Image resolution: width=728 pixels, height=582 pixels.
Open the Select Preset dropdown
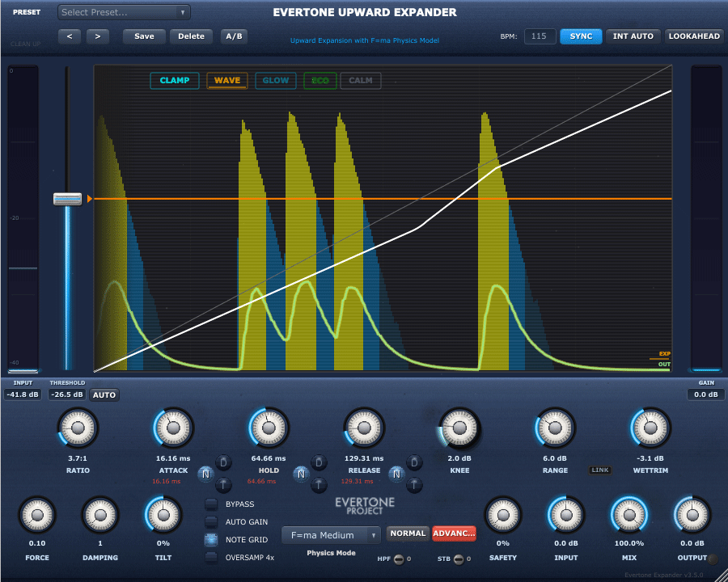[x=124, y=12]
